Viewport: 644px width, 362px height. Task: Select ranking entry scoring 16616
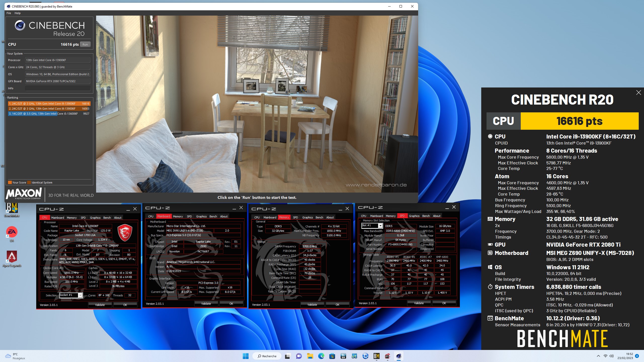49,104
